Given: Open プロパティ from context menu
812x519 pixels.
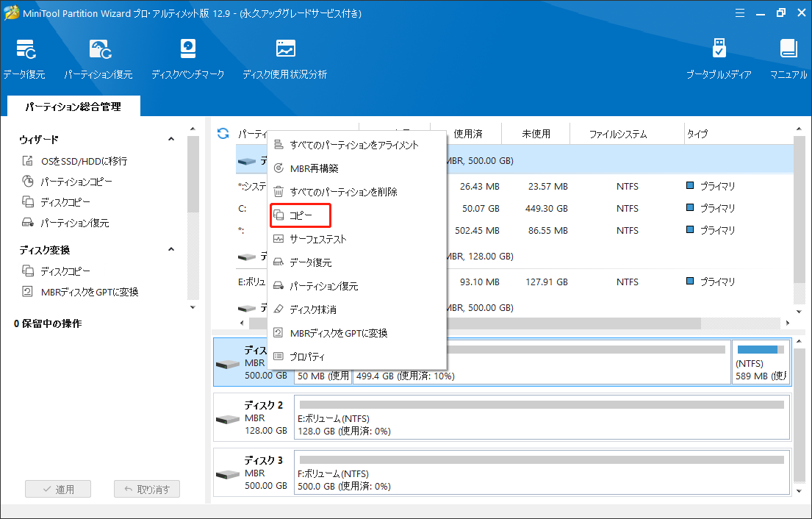Looking at the screenshot, I should (x=357, y=357).
